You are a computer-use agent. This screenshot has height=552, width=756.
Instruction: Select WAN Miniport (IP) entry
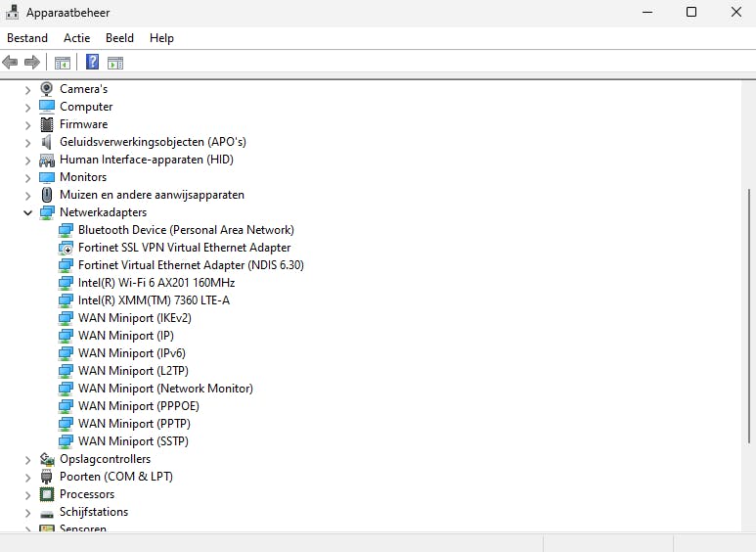click(x=126, y=336)
